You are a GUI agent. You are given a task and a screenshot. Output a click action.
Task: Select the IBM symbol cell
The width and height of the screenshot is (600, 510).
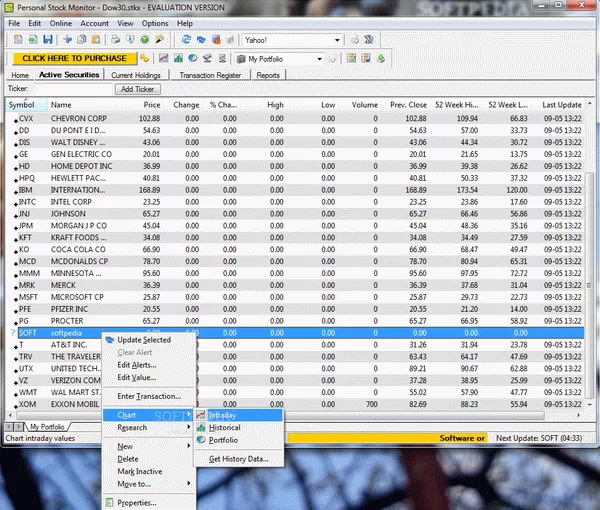[x=26, y=190]
